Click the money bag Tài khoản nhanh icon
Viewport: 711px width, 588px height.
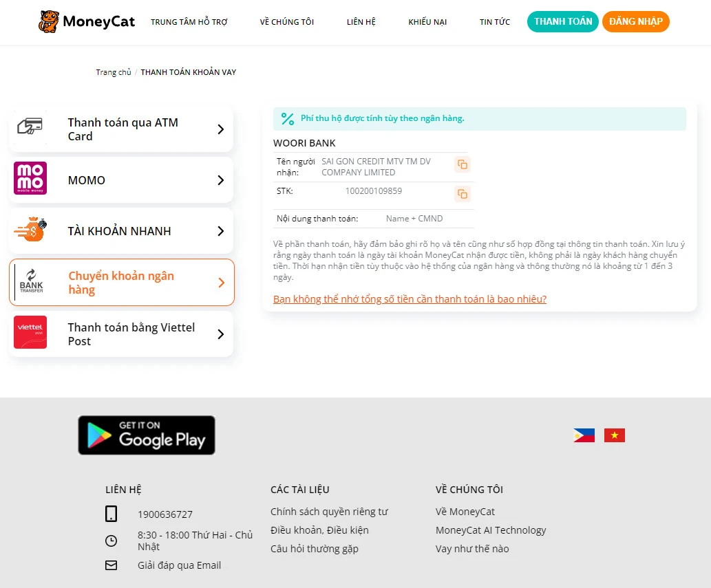coord(30,229)
